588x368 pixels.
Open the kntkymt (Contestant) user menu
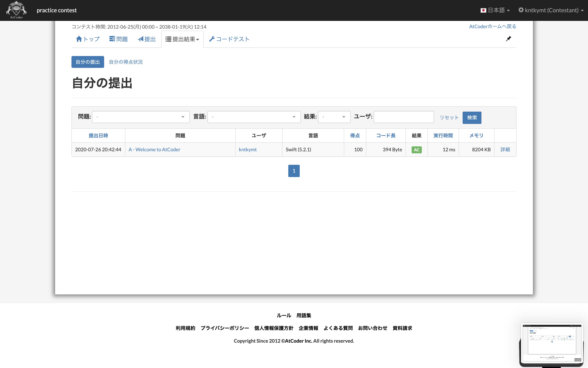pyautogui.click(x=551, y=10)
